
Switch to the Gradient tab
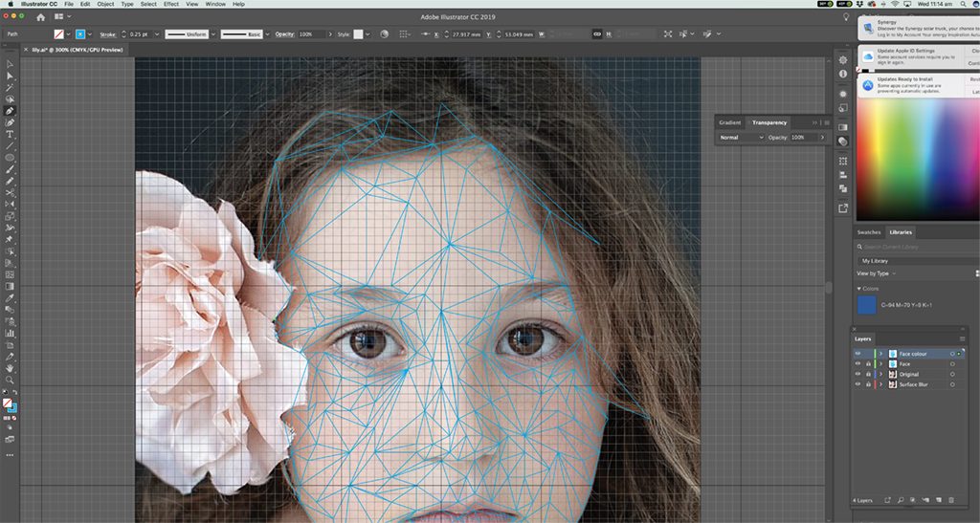[x=729, y=122]
